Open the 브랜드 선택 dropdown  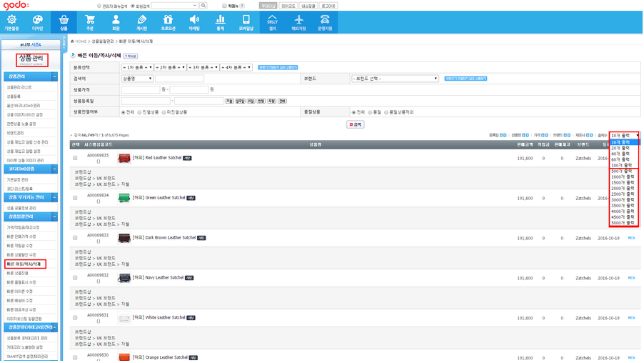[395, 79]
